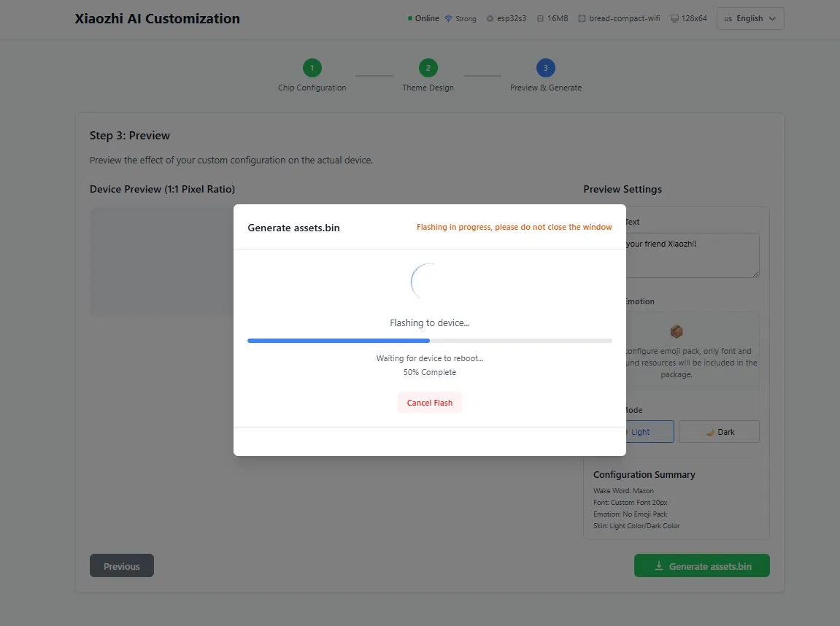Click the Xiaozhi AI Customization title
Viewport: 840px width, 626px height.
(x=157, y=19)
